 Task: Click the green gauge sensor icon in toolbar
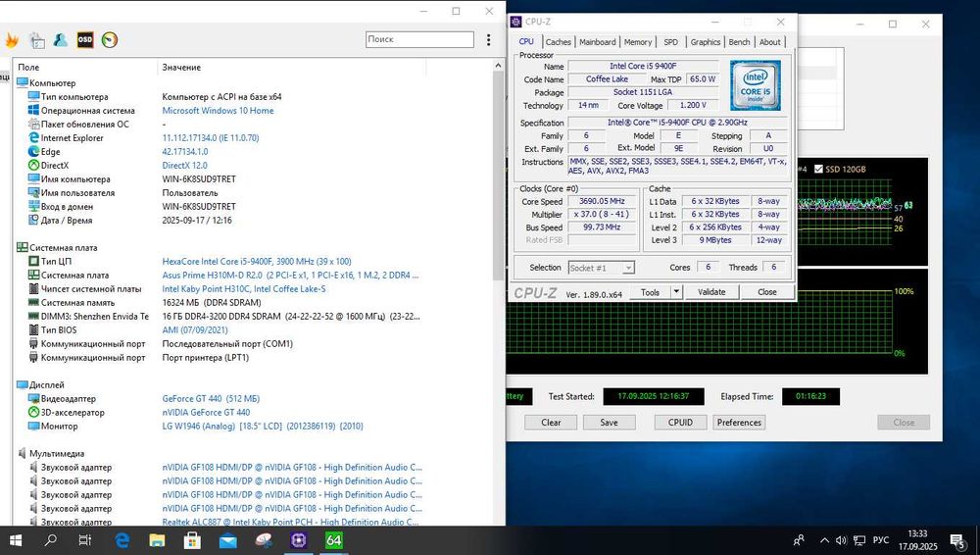(x=110, y=40)
